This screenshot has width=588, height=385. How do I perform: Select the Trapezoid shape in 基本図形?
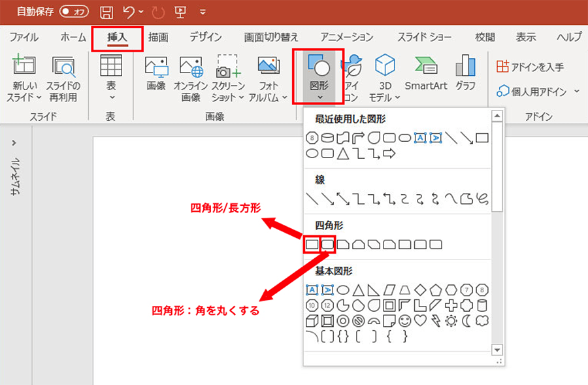pyautogui.click(x=404, y=290)
